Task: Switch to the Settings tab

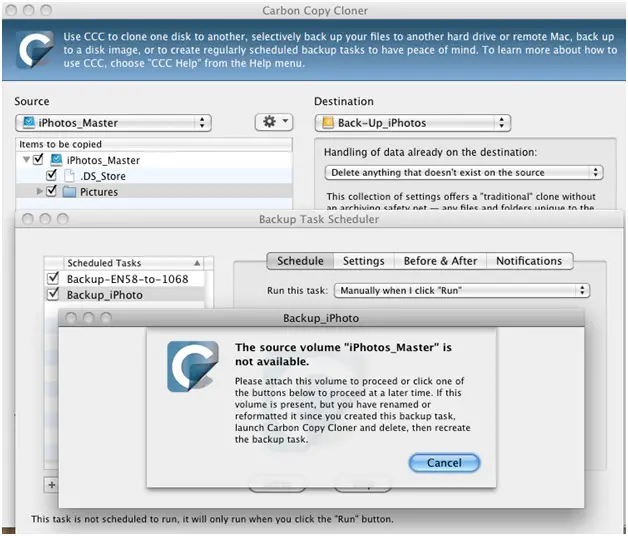Action: pos(364,261)
